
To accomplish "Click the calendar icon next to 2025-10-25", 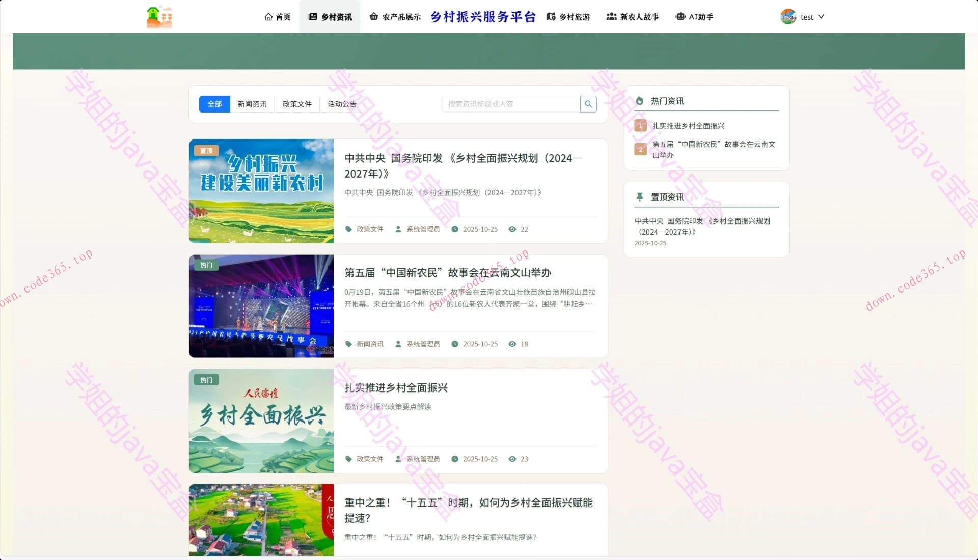I will [455, 229].
